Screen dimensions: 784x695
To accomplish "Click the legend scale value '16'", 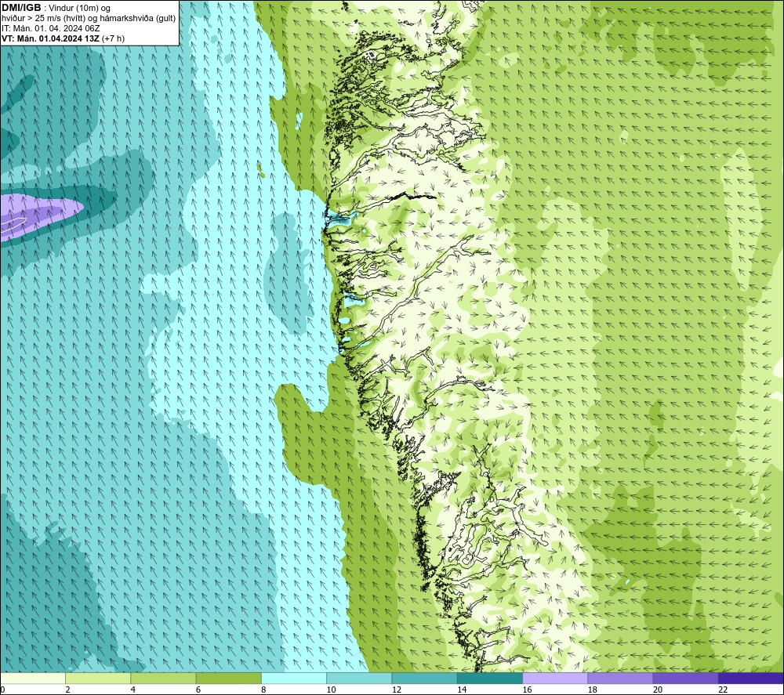I will point(527,690).
